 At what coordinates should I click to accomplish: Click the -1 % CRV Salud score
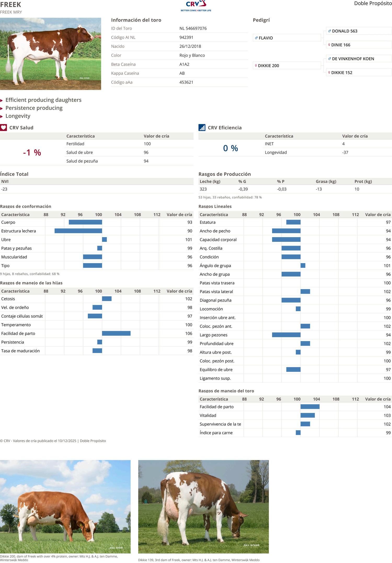32,152
